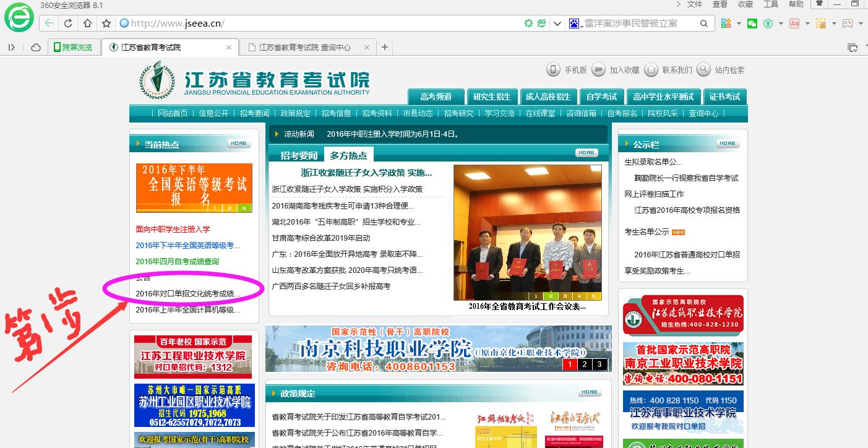Click the magnifier icon in the search box

tap(704, 24)
